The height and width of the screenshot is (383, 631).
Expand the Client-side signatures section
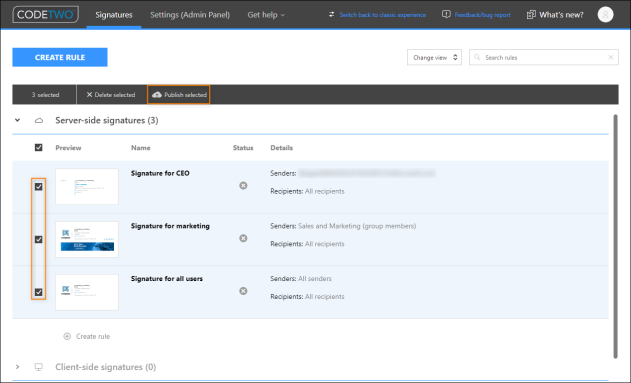point(17,367)
